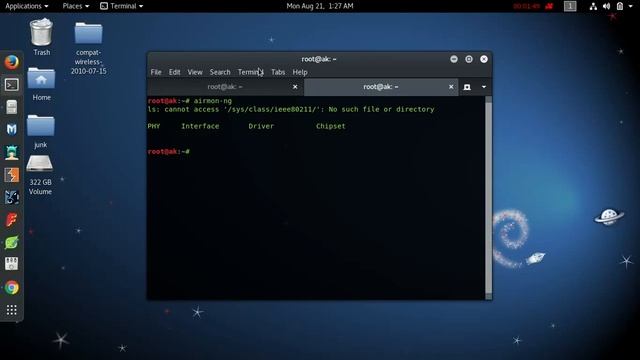Click the screen recording indicator icon

[x=549, y=6]
